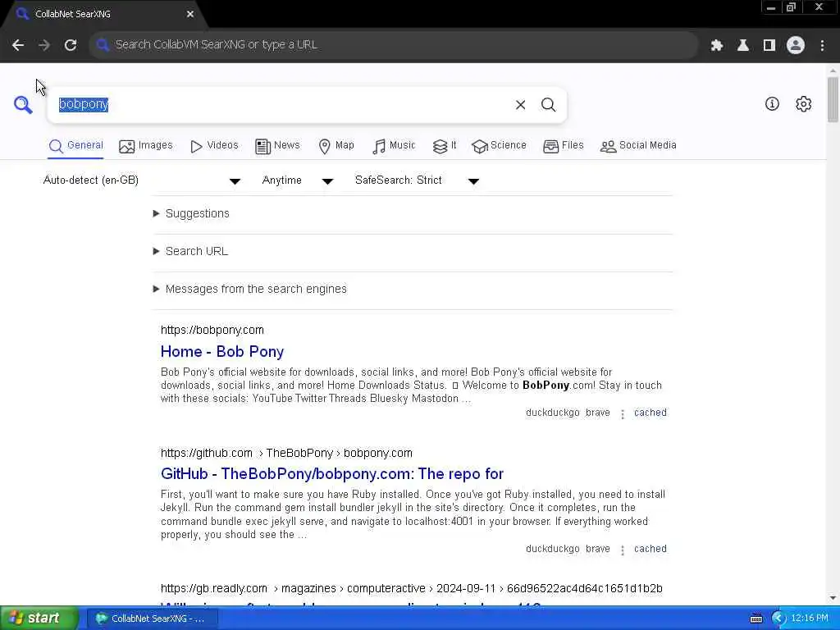
Task: Click the browser forward arrow
Action: click(x=44, y=45)
